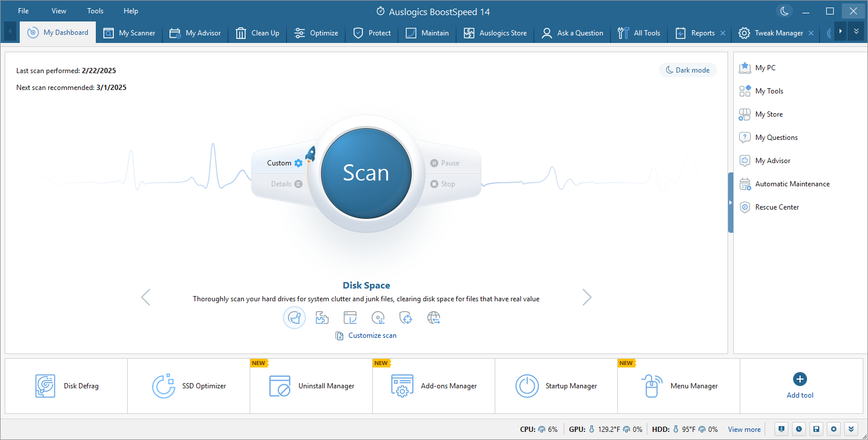Select the globe-with-arrows scan category icon
This screenshot has width=868, height=440.
tap(434, 318)
